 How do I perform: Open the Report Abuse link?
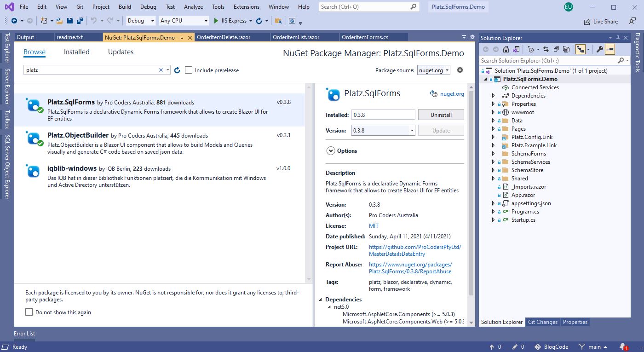pos(410,268)
